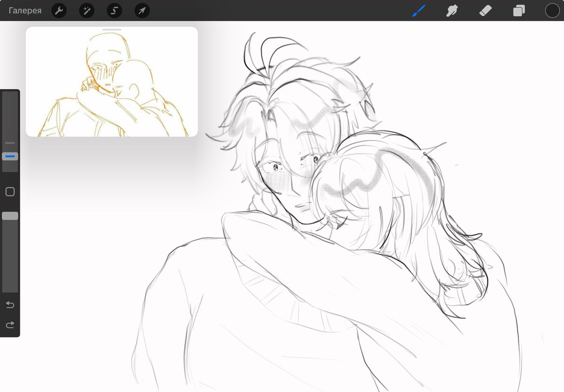Select the Smudge tool
The image size is (564, 392).
click(x=452, y=10)
